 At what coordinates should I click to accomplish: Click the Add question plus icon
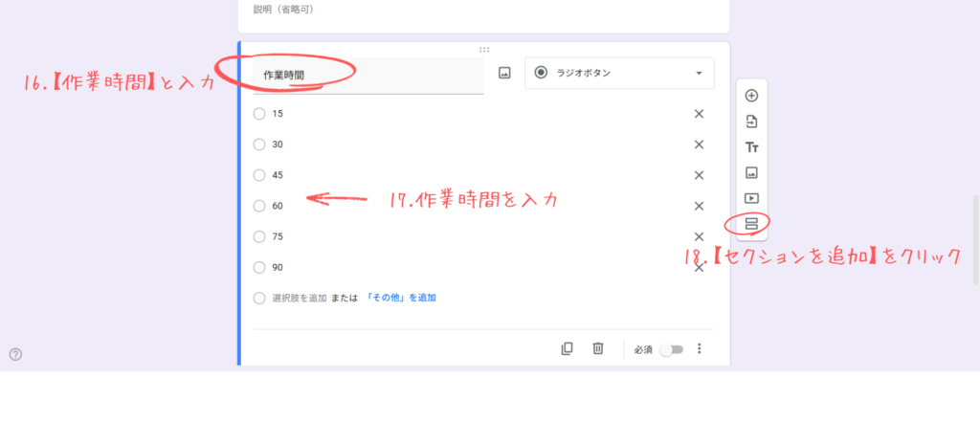752,96
